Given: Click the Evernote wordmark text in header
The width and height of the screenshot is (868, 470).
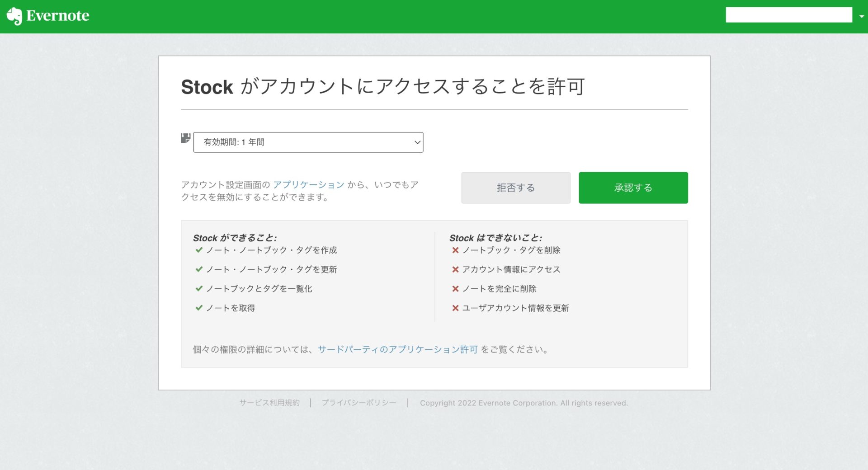Looking at the screenshot, I should point(58,16).
